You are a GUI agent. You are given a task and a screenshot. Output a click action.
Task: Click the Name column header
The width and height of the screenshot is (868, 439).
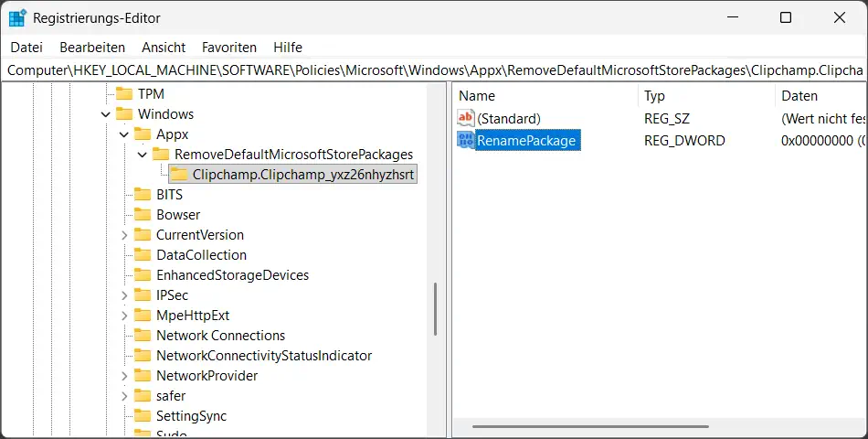pos(477,95)
